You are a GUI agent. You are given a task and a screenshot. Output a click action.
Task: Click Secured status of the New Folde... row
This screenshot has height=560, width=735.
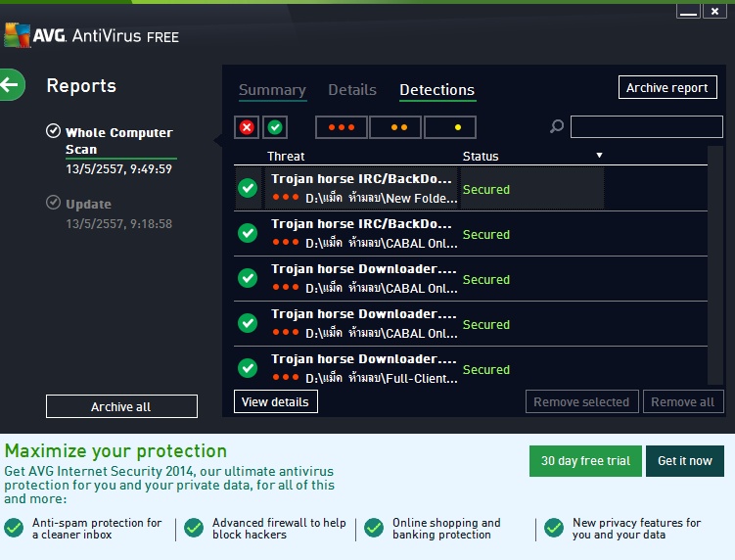pos(486,190)
